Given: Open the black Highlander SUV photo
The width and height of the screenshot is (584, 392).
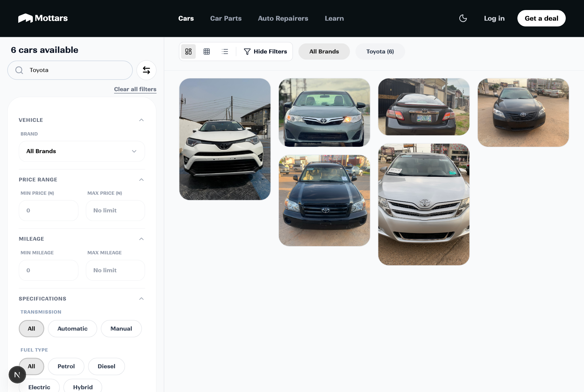Looking at the screenshot, I should [x=324, y=201].
